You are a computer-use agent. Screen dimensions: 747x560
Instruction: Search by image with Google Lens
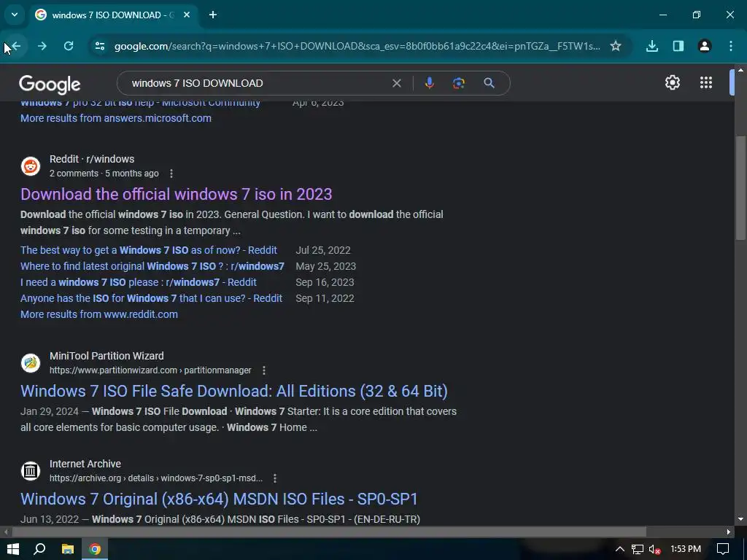point(459,83)
